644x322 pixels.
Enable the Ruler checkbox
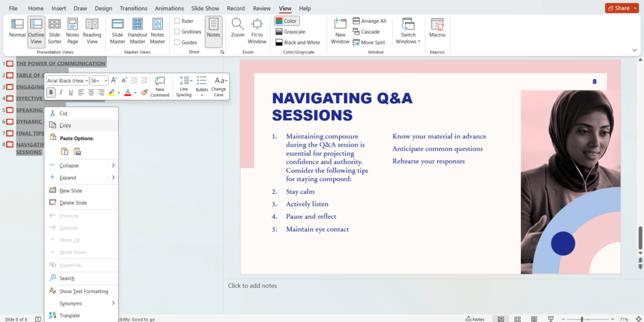pyautogui.click(x=177, y=21)
